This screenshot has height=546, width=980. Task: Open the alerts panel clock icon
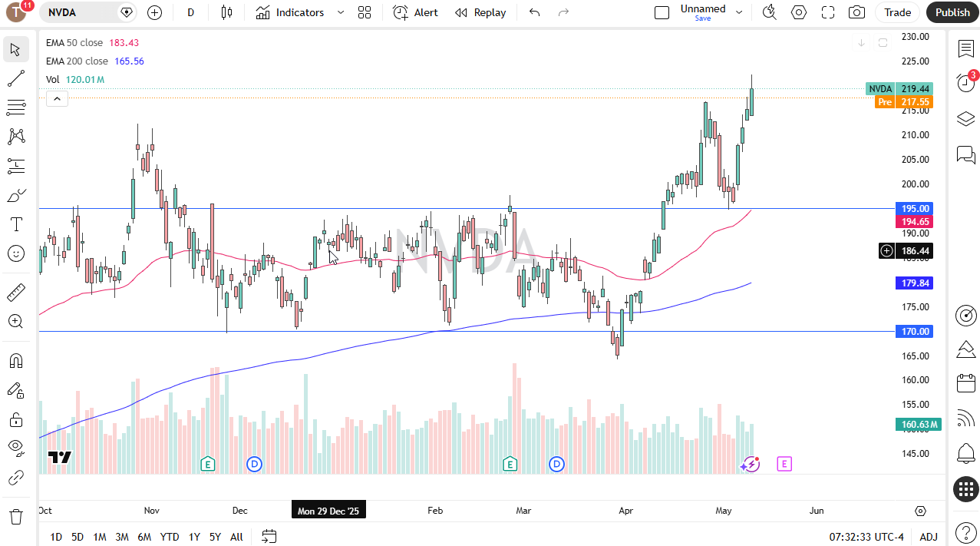point(965,83)
